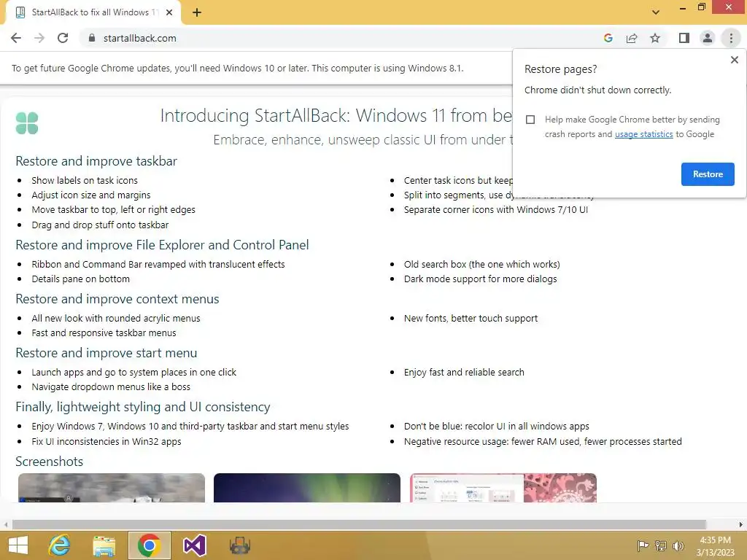Image resolution: width=747 pixels, height=560 pixels.
Task: Open the last taskbar app icon
Action: (x=239, y=545)
